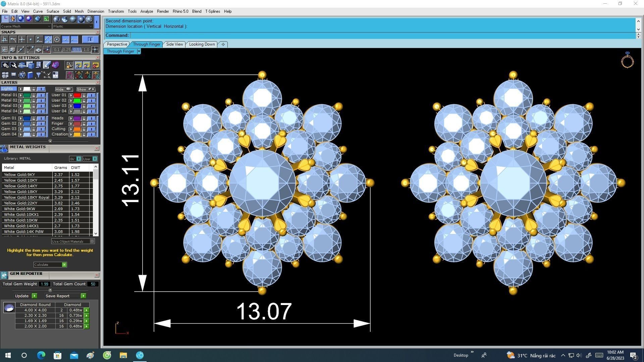This screenshot has height=362, width=644.
Task: Open the Plastic material dropdown
Action: point(72,26)
